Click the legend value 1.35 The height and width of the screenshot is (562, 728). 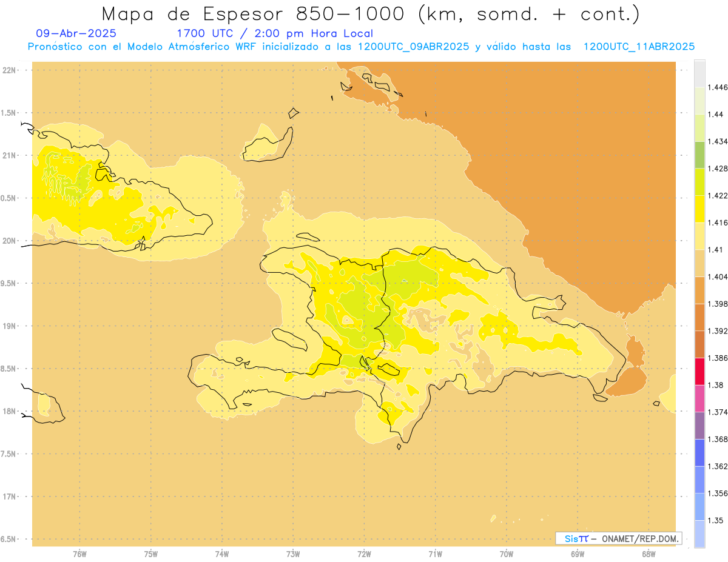tap(715, 520)
